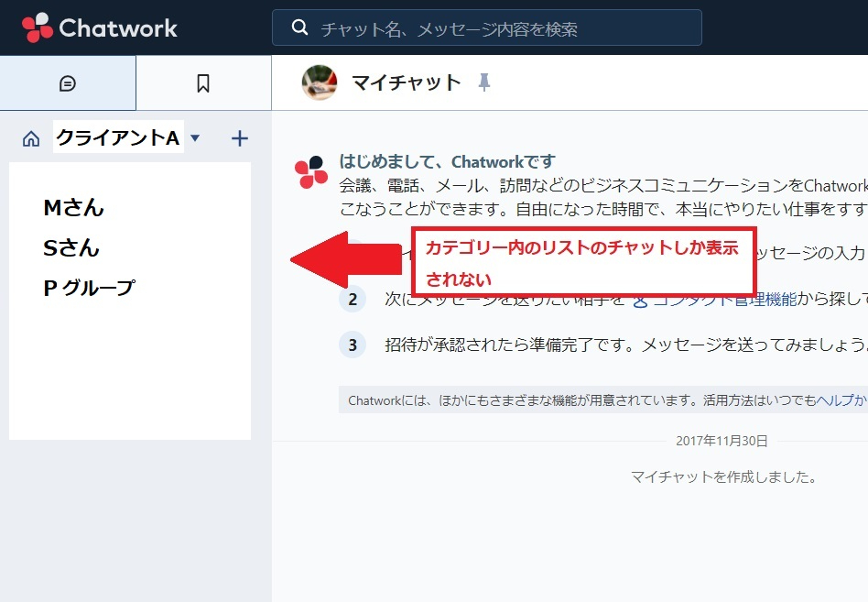Click the Chatwork sender avatar icon
The height and width of the screenshot is (602, 868).
tap(311, 172)
